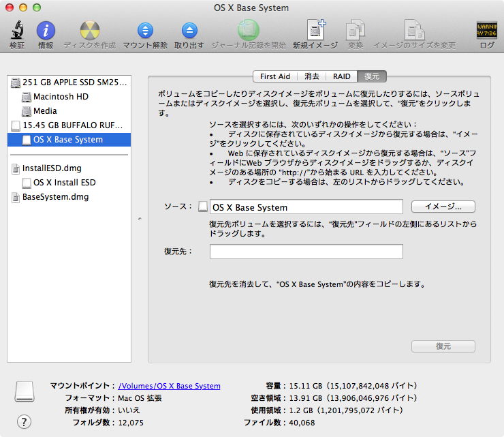
Task: Click the 使用領域 value 1.2 GB text
Action: pos(346,410)
